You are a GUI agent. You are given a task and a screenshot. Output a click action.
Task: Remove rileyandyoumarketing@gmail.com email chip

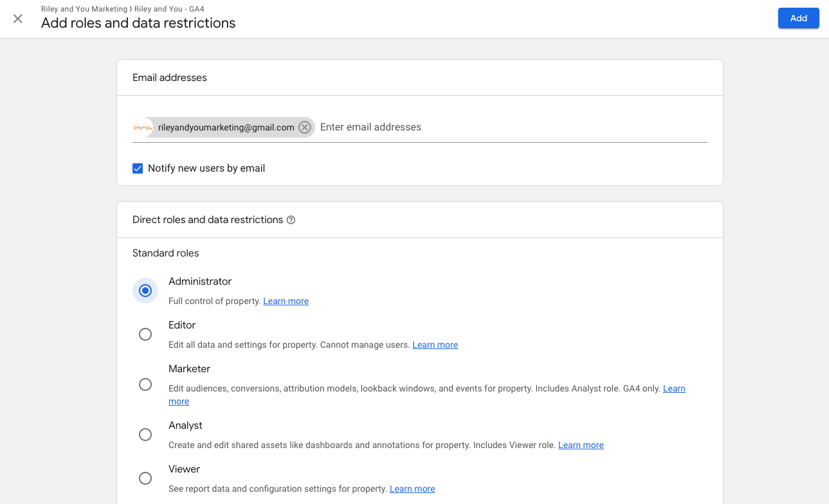(305, 127)
